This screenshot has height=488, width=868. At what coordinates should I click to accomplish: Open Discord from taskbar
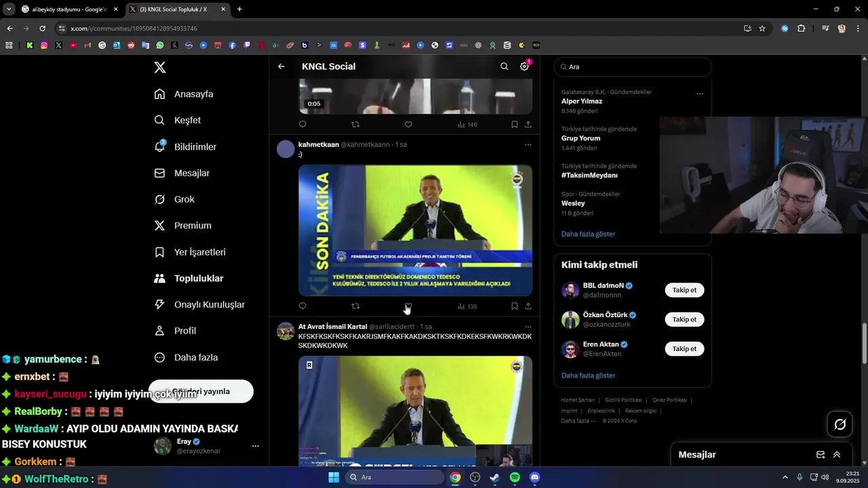pos(534,477)
